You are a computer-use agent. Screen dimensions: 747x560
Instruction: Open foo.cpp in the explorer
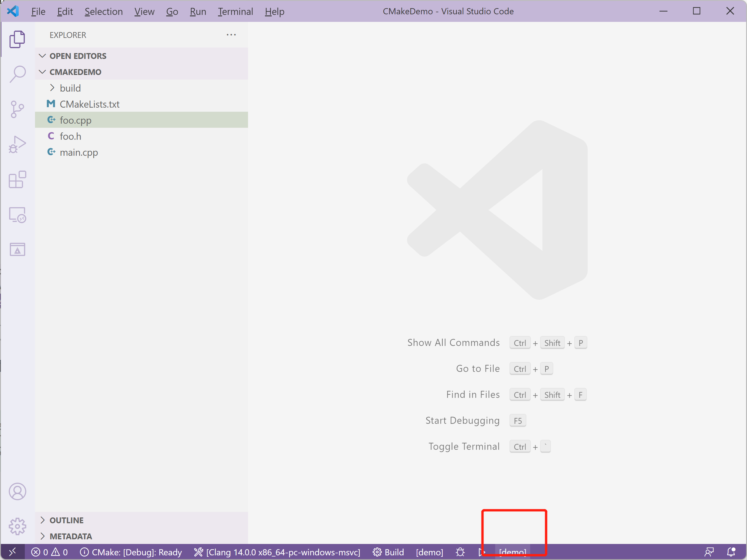click(x=142, y=120)
